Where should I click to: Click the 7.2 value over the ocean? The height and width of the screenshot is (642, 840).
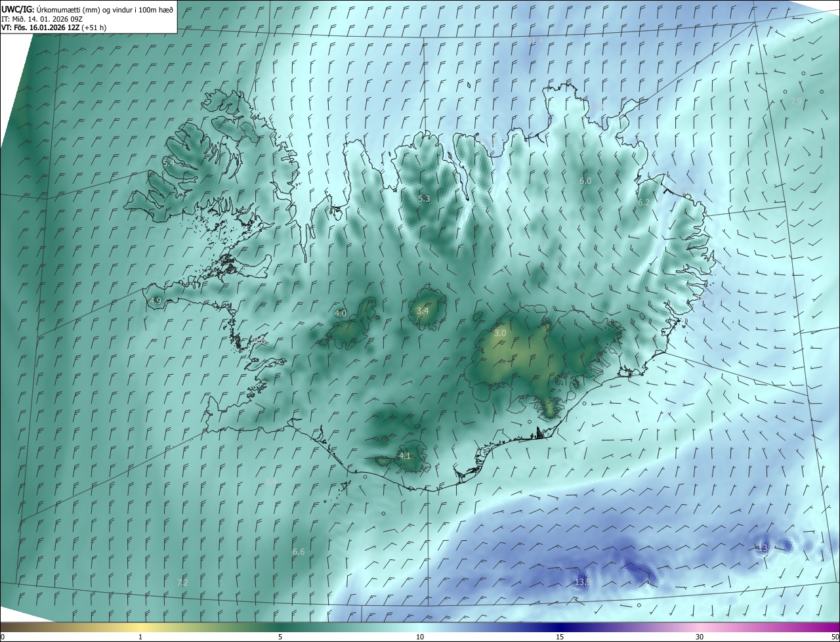(x=182, y=582)
